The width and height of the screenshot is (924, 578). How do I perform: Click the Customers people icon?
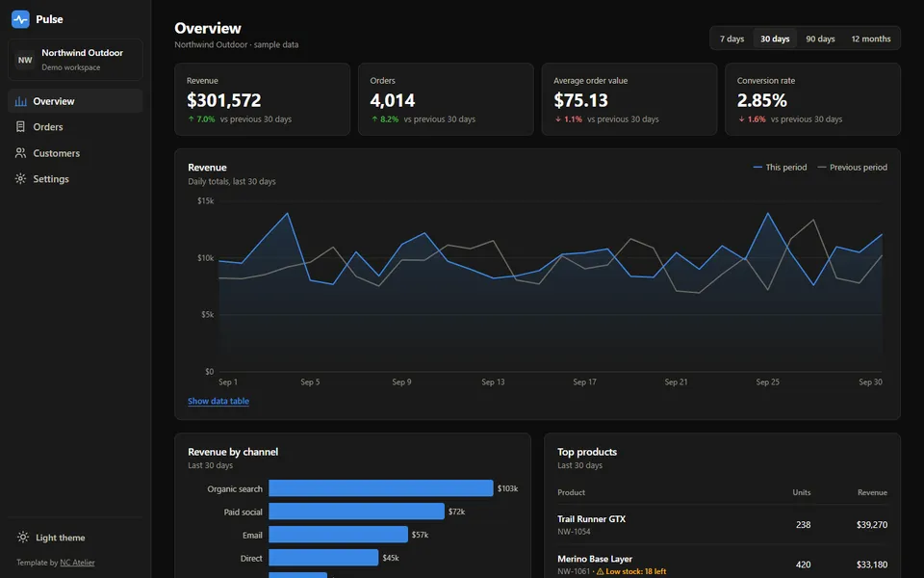20,153
